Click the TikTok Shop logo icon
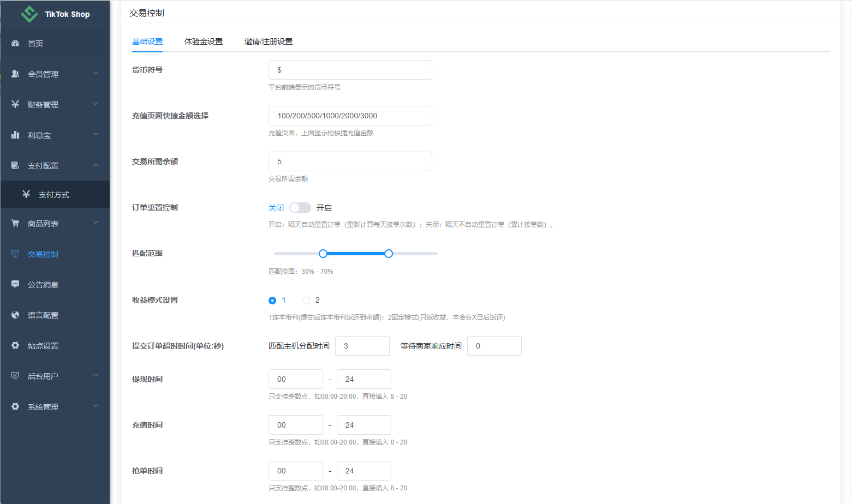The height and width of the screenshot is (504, 852). pyautogui.click(x=29, y=14)
